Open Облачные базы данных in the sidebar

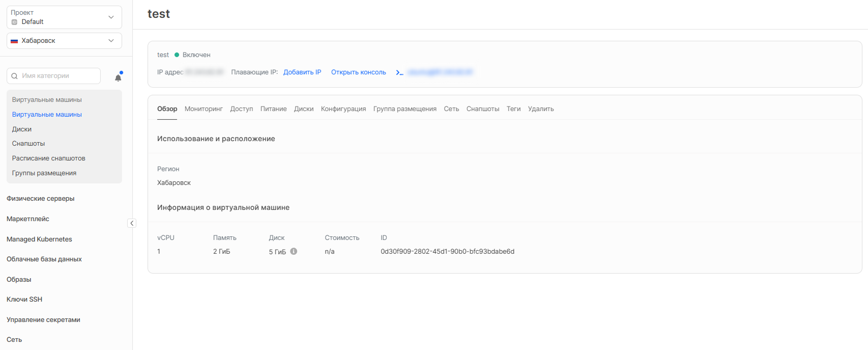[44, 259]
